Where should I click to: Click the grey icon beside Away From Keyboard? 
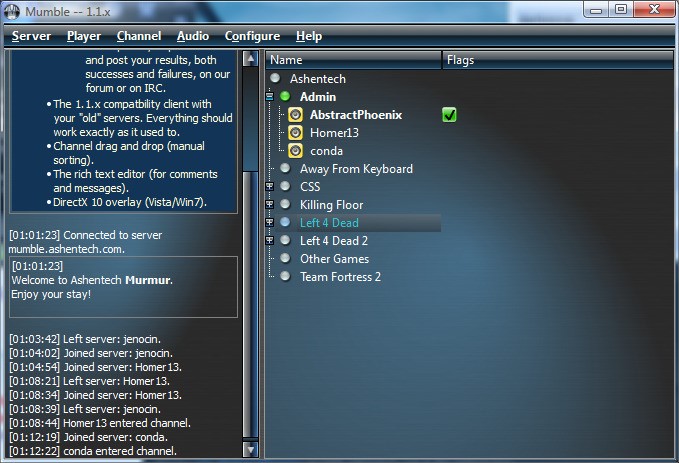click(285, 168)
